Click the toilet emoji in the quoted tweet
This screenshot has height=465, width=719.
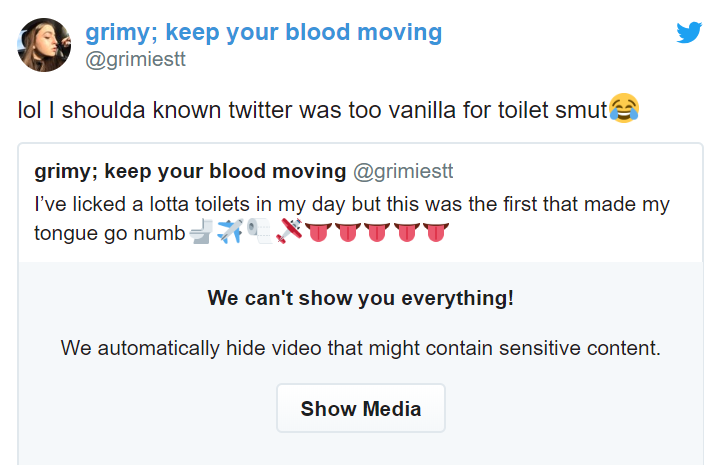tap(201, 231)
